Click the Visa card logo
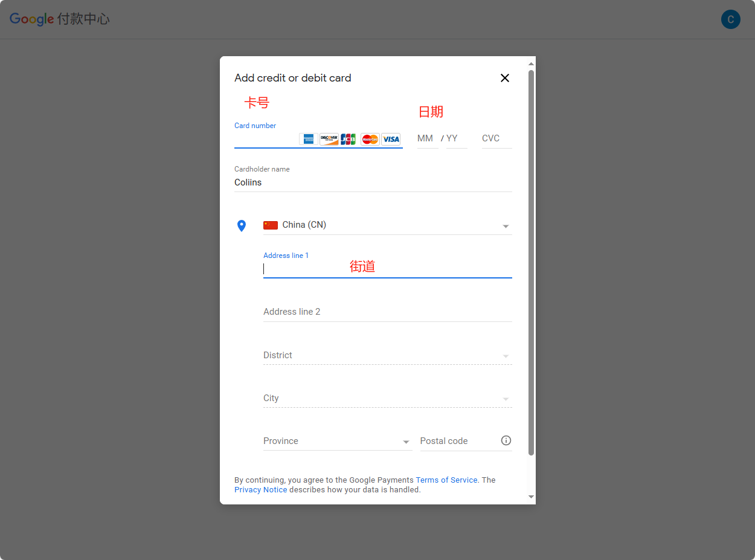 (x=391, y=139)
